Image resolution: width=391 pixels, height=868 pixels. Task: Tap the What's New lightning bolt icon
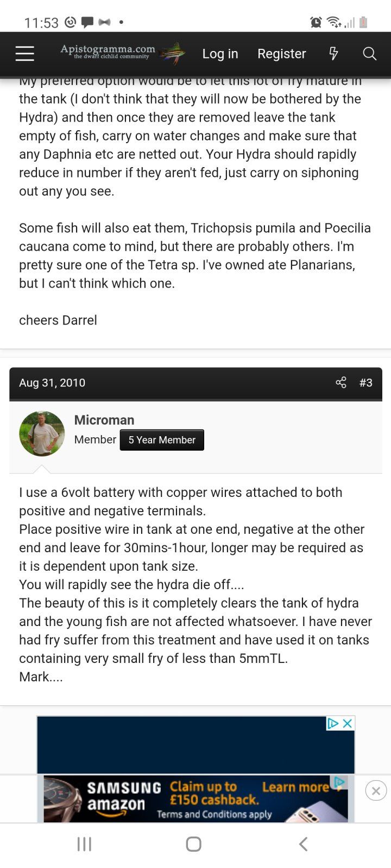[333, 54]
